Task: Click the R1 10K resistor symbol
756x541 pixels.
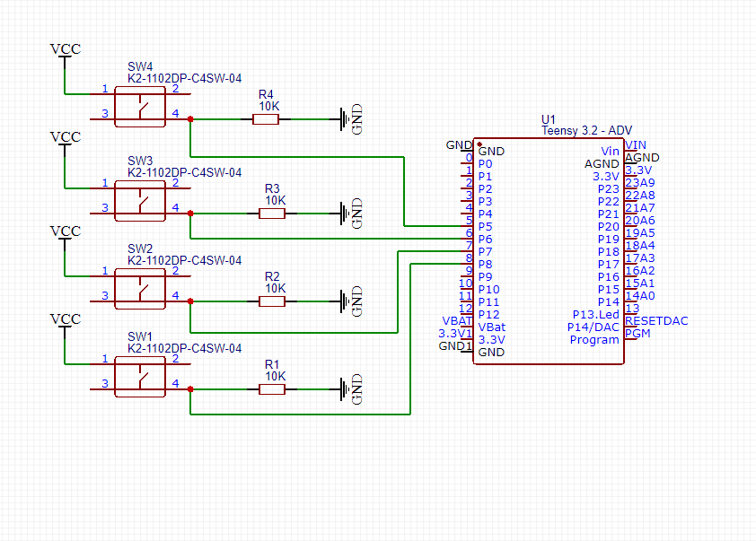Action: 271,389
